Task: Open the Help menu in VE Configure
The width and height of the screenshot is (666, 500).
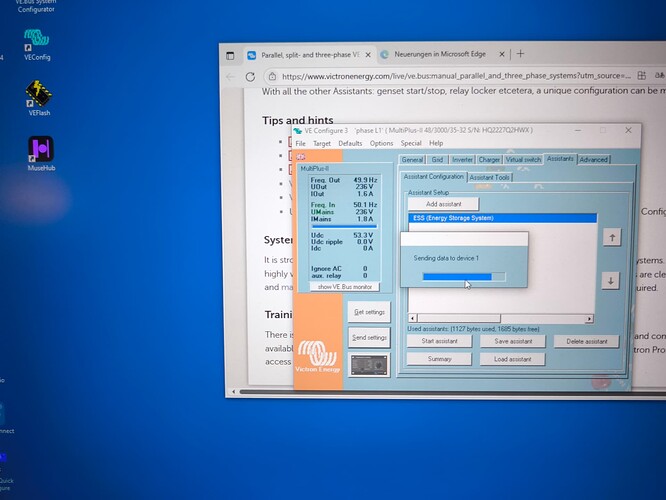Action: 436,143
